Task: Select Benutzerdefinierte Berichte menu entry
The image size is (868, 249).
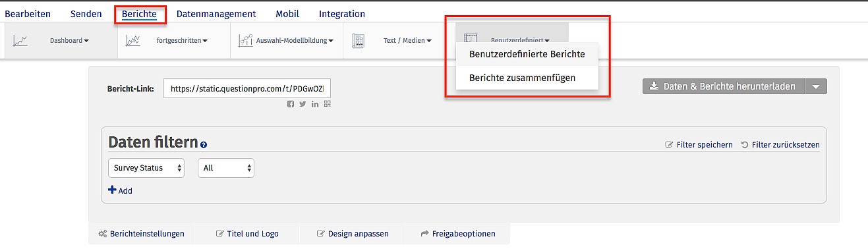Action: [x=527, y=55]
